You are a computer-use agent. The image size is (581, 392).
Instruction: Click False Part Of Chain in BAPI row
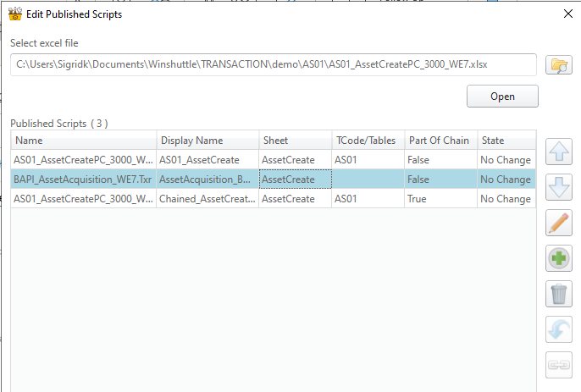(441, 179)
